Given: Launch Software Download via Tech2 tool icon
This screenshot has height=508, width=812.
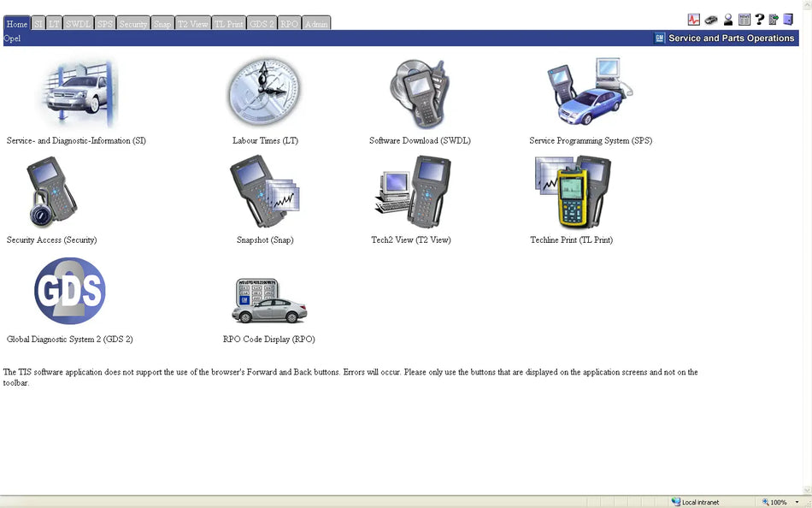Looking at the screenshot, I should coord(418,92).
